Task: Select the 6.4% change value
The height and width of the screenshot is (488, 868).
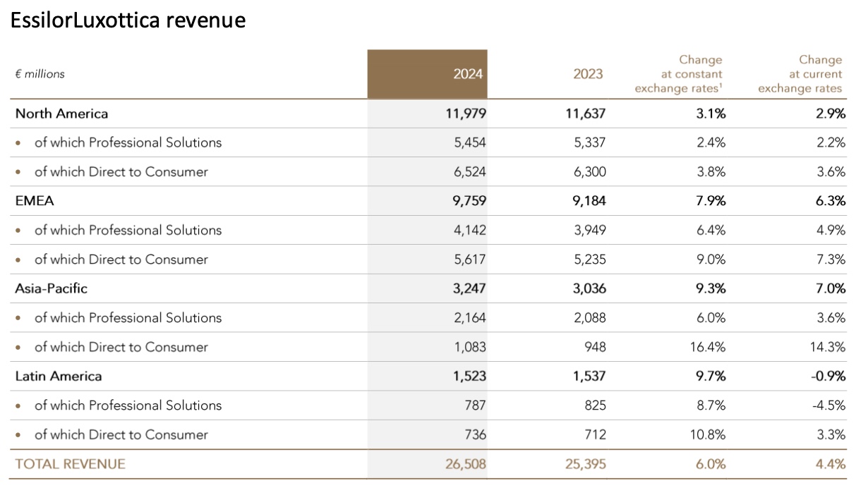Action: (710, 230)
